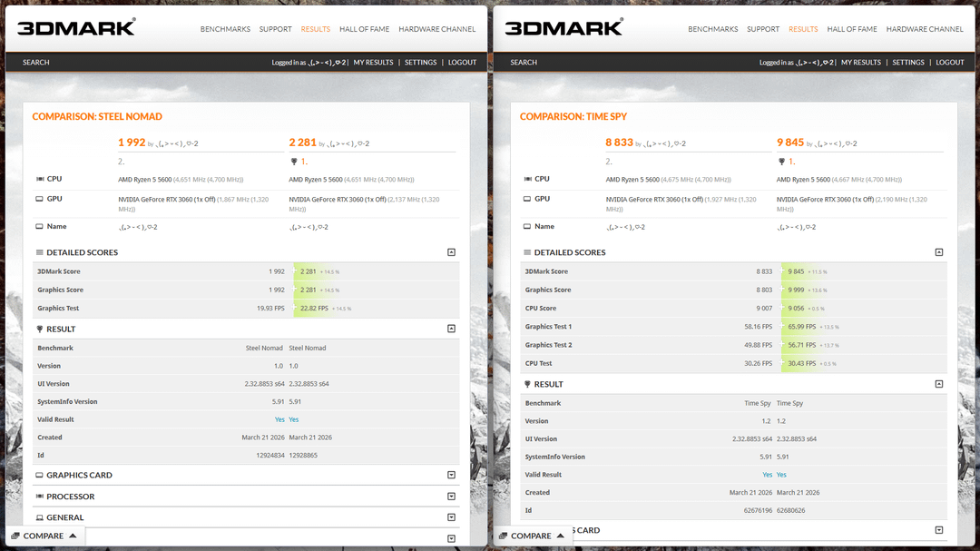Open Benchmarks menu on Time Spy page
Screen dimensions: 980x551
tap(712, 29)
